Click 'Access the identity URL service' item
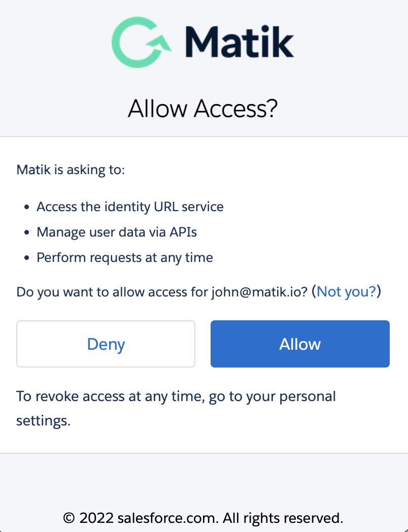408x532 pixels. [130, 207]
